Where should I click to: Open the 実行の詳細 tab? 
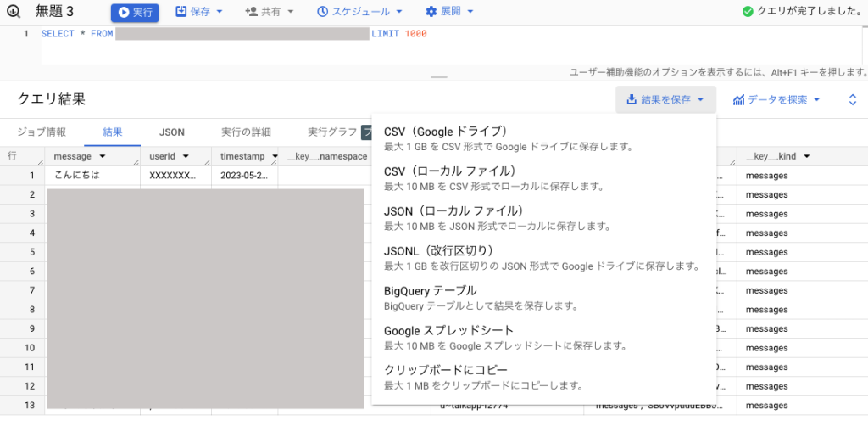point(246,132)
